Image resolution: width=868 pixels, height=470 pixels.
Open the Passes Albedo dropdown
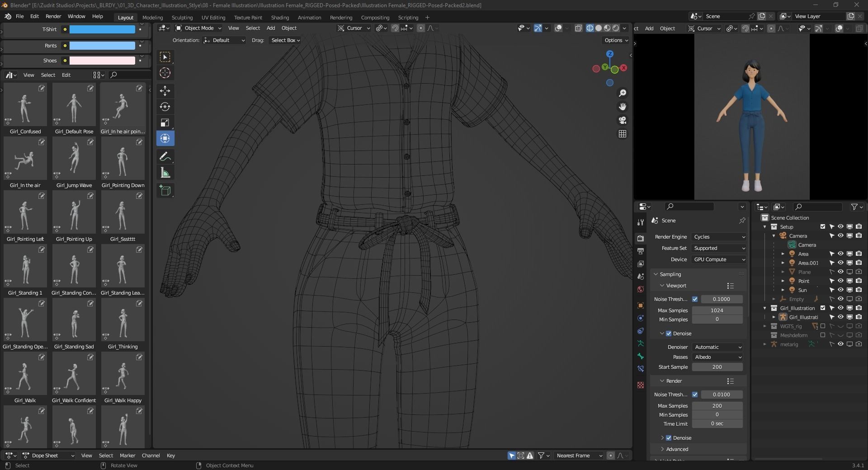717,357
